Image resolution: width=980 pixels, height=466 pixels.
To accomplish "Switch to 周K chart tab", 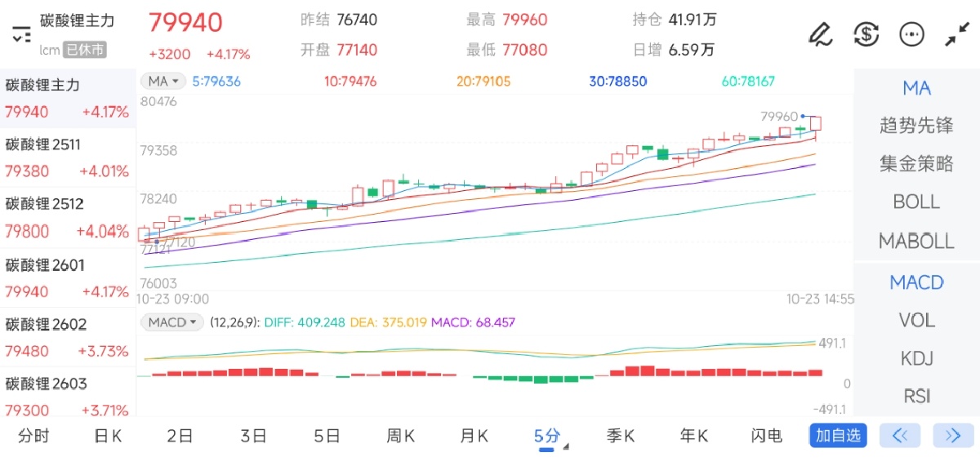I will tap(400, 436).
